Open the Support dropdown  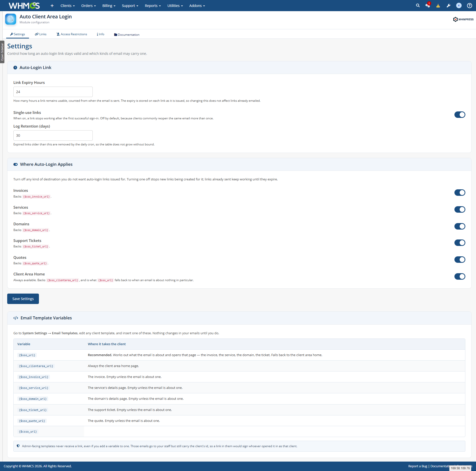(x=130, y=6)
